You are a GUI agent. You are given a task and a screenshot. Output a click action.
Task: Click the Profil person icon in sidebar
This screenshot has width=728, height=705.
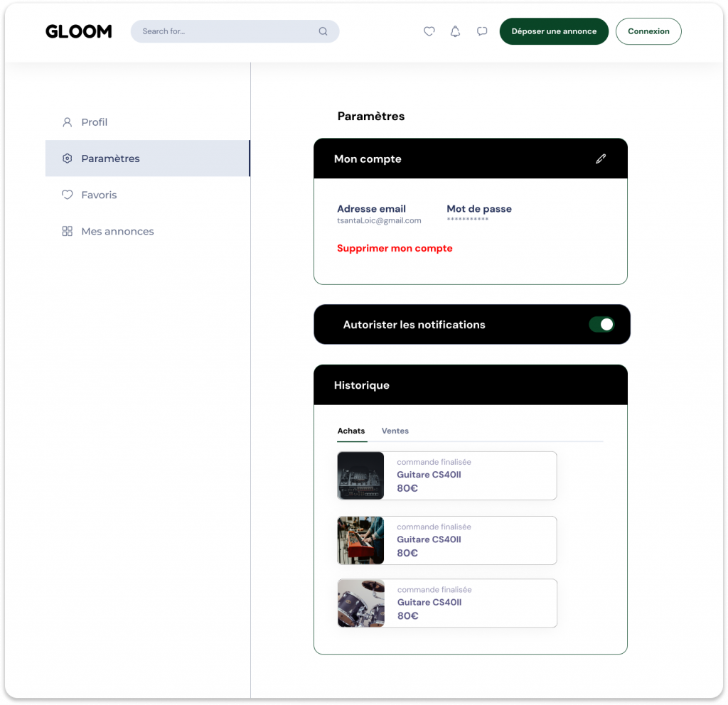pyautogui.click(x=68, y=122)
